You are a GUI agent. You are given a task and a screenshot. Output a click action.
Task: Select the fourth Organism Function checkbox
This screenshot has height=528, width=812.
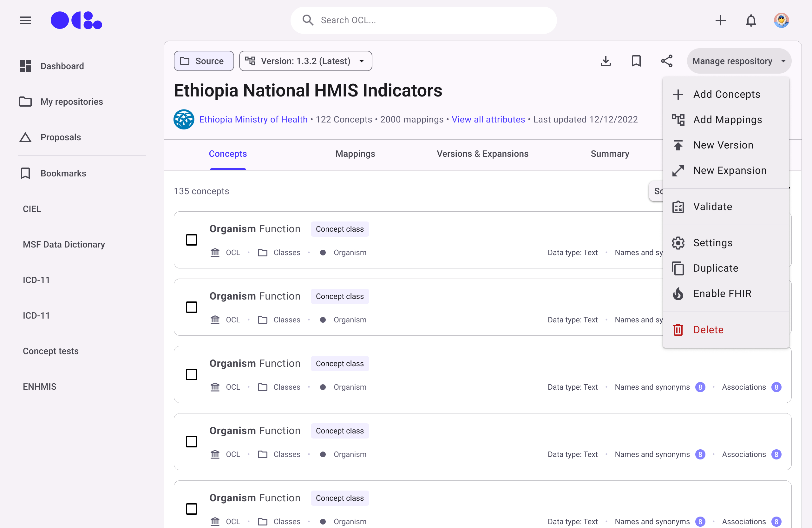pyautogui.click(x=191, y=442)
